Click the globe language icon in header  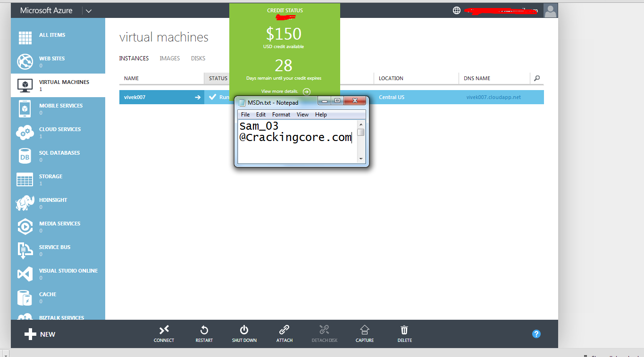click(x=457, y=10)
